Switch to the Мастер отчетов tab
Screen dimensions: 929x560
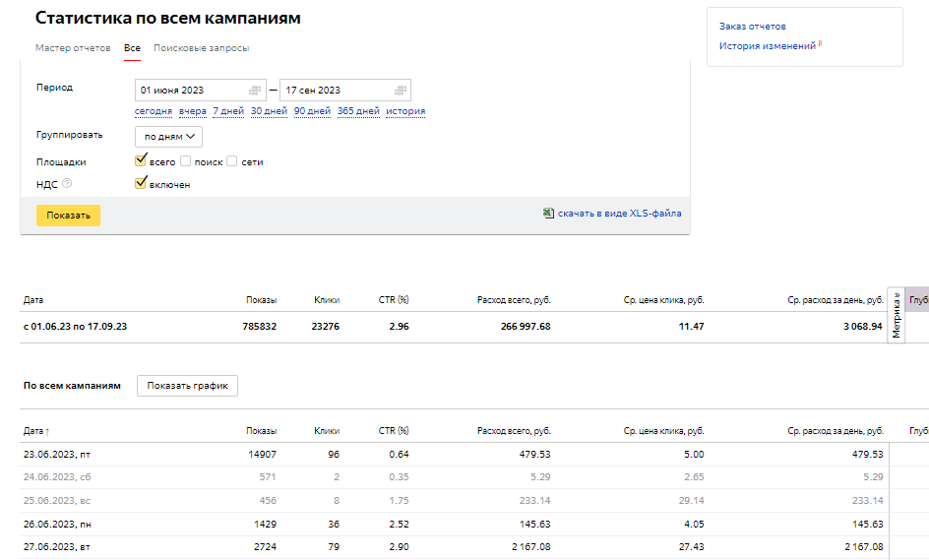click(x=73, y=48)
